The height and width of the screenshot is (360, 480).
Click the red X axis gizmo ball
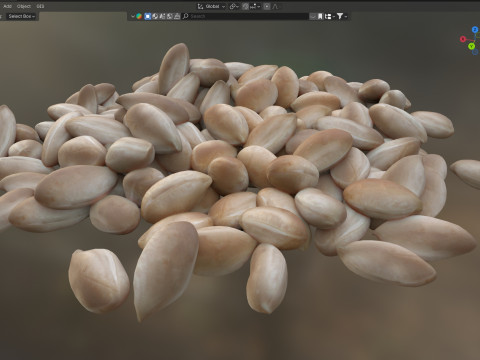coord(463,39)
